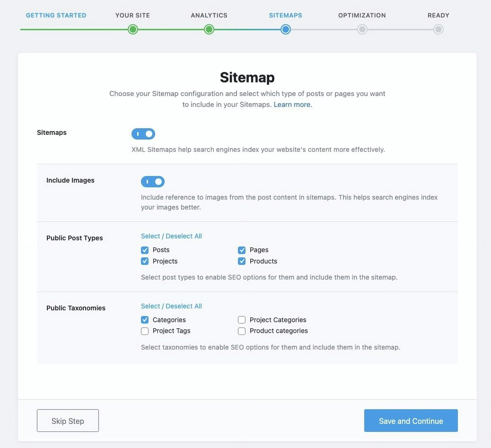This screenshot has width=491, height=448.
Task: Click the Analytics step circle indicator
Action: point(209,30)
